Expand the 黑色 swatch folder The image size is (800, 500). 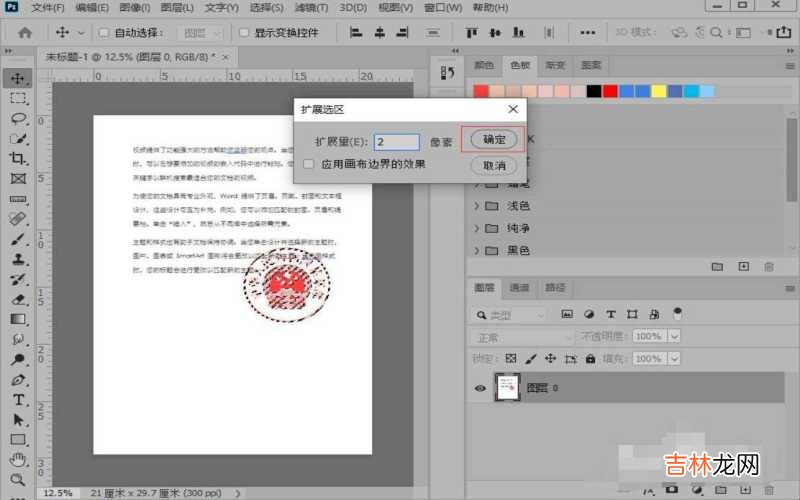476,251
